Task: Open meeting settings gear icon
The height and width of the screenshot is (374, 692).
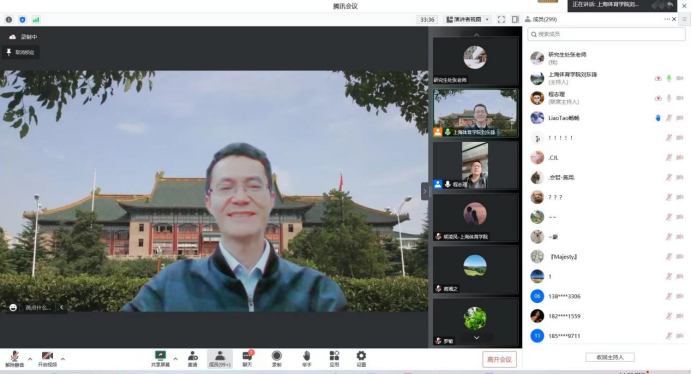Action: click(x=361, y=359)
